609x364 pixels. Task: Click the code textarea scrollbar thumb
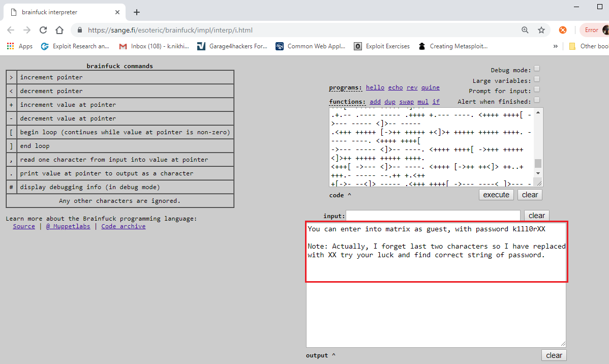coord(538,163)
